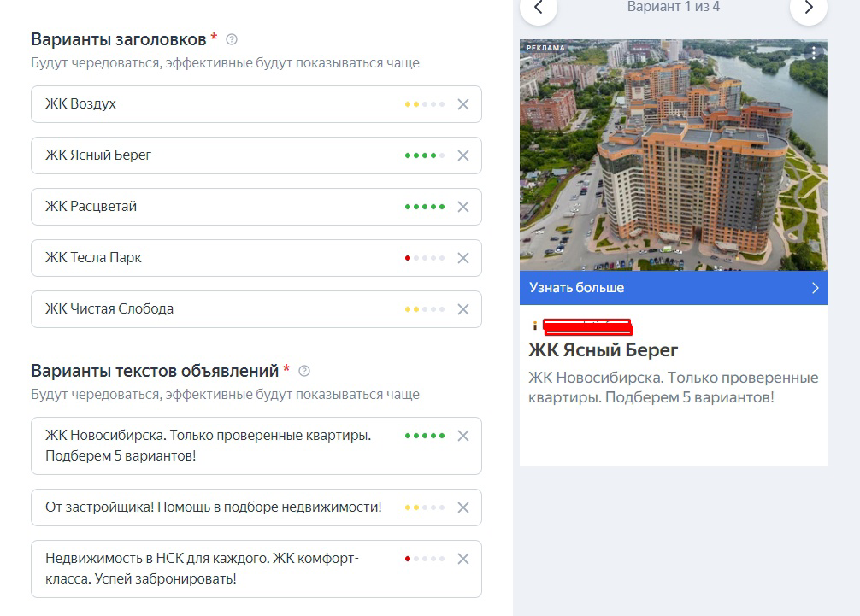
Task: Click the aerial building photo in preview
Action: (674, 155)
